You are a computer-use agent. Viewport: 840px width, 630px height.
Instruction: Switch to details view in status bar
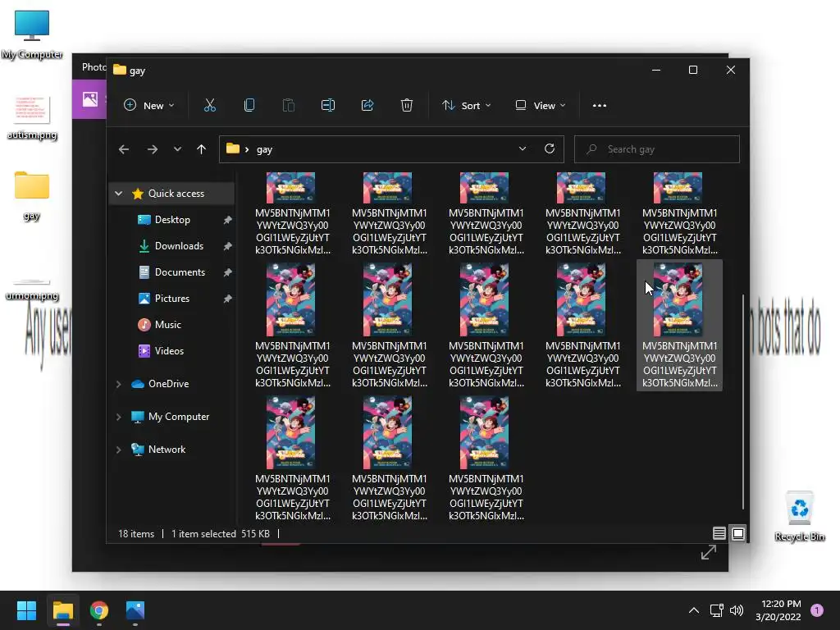(719, 533)
